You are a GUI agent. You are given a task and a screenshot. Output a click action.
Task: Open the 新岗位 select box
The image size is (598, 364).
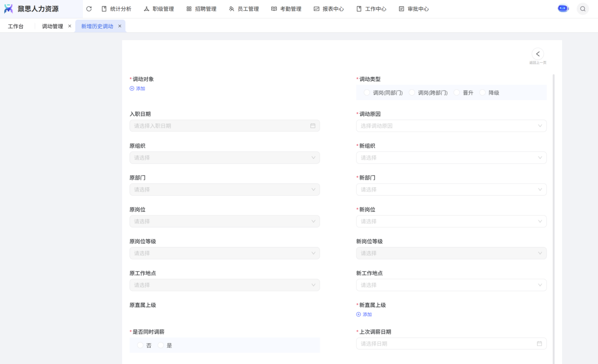(x=451, y=222)
